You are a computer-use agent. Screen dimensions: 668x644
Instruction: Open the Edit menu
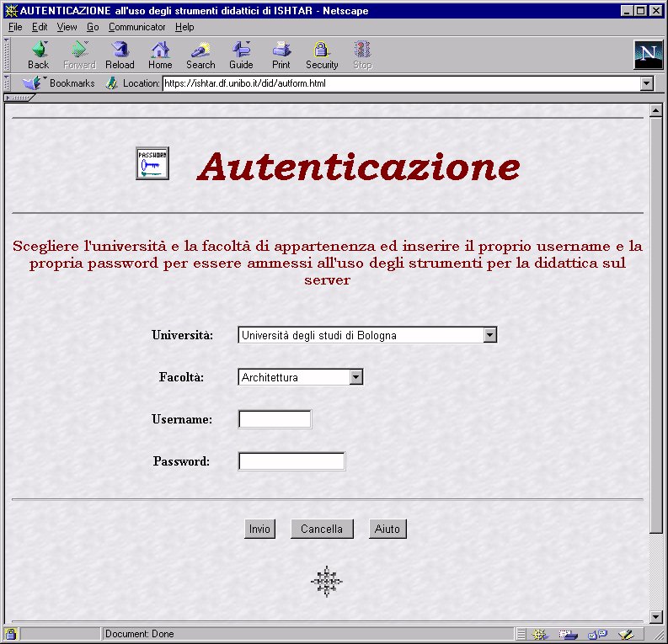pyautogui.click(x=40, y=27)
